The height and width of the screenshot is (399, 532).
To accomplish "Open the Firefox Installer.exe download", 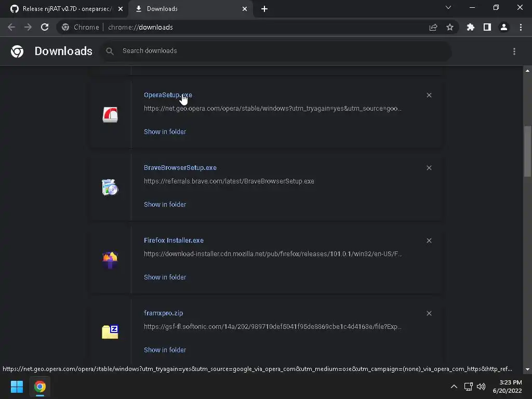I will point(174,240).
